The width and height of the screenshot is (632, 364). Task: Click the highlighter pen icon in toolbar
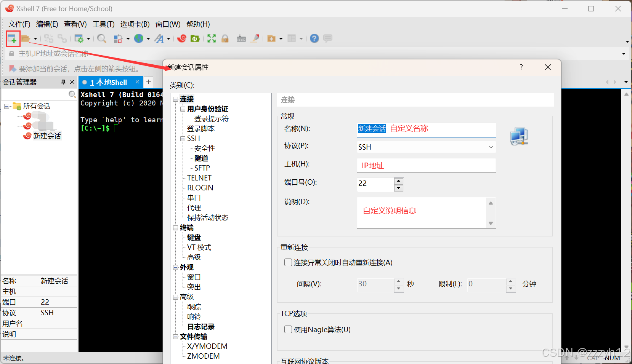click(255, 38)
